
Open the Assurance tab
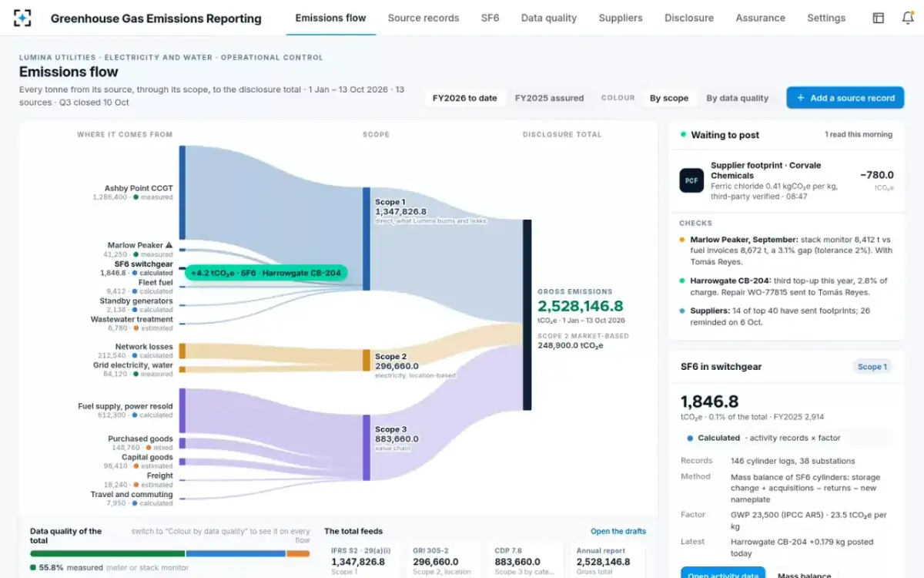tap(760, 18)
